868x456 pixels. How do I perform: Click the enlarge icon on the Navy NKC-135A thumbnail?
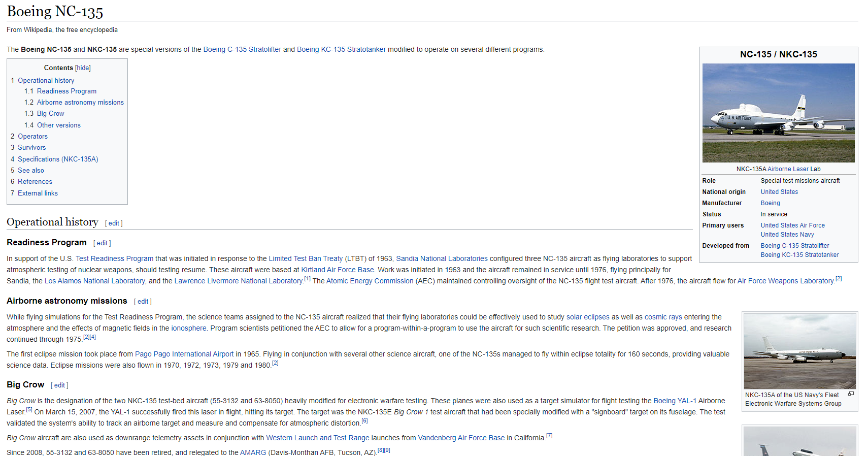point(851,394)
